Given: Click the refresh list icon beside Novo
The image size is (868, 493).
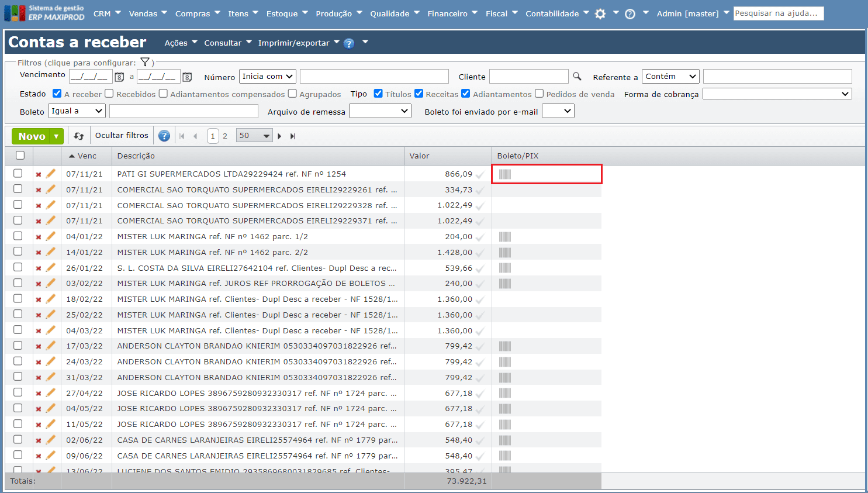Looking at the screenshot, I should pos(79,136).
